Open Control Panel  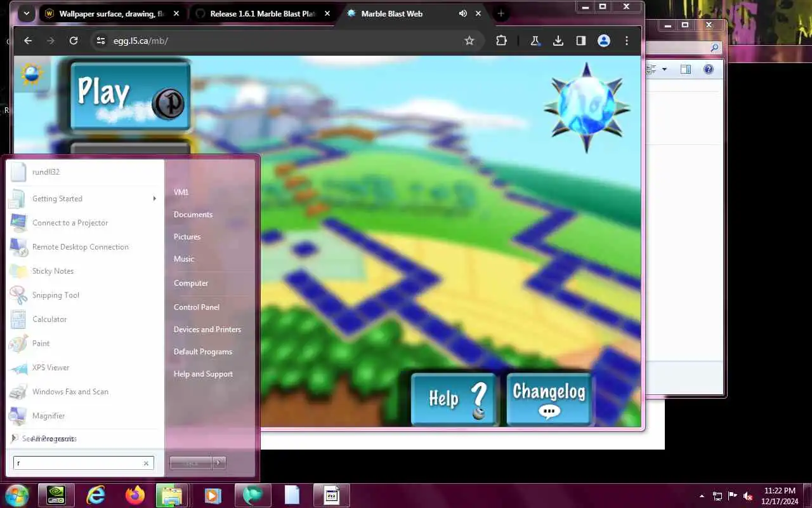pyautogui.click(x=197, y=307)
